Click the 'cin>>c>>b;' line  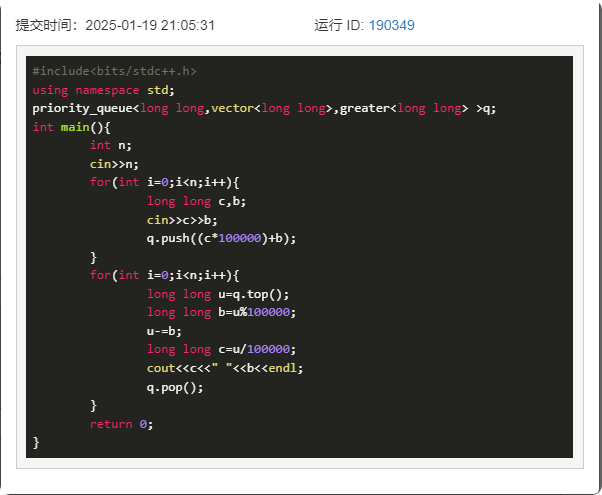coord(182,220)
